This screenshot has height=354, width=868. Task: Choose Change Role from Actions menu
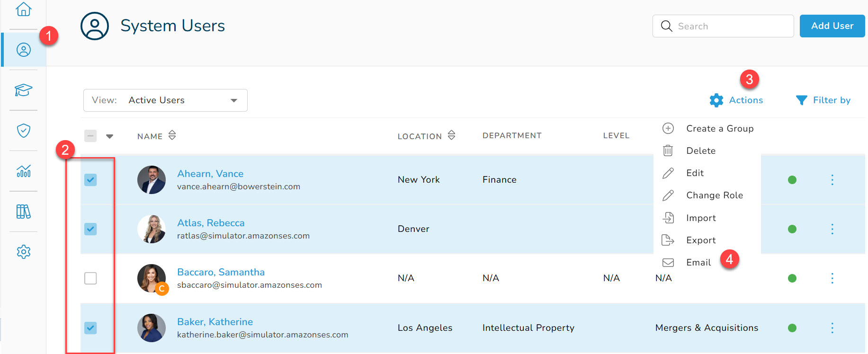click(703, 195)
